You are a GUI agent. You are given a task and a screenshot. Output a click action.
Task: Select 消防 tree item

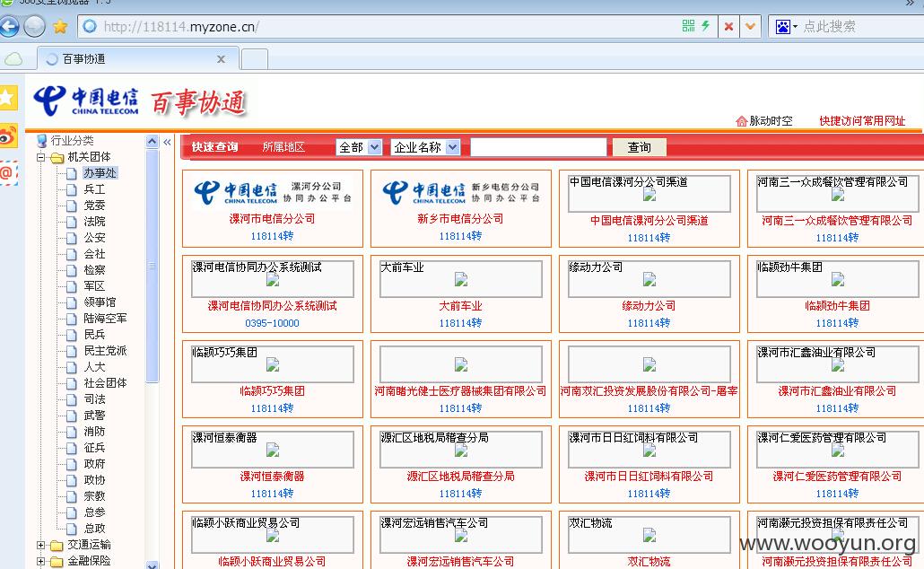pyautogui.click(x=94, y=431)
